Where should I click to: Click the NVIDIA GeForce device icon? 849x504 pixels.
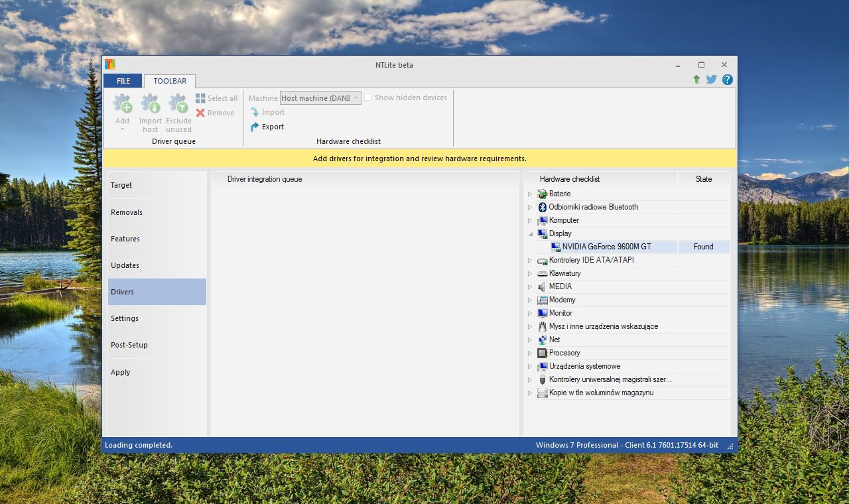(x=556, y=247)
